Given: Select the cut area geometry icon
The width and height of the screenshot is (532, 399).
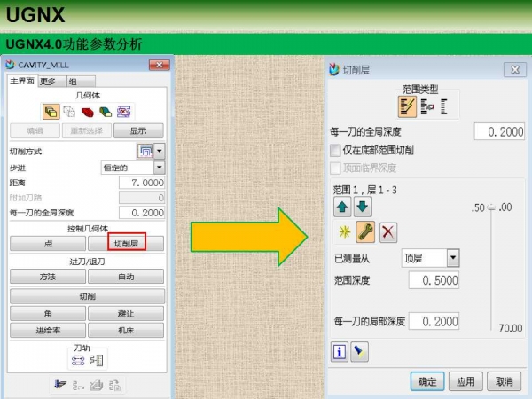Looking at the screenshot, I should click(106, 112).
